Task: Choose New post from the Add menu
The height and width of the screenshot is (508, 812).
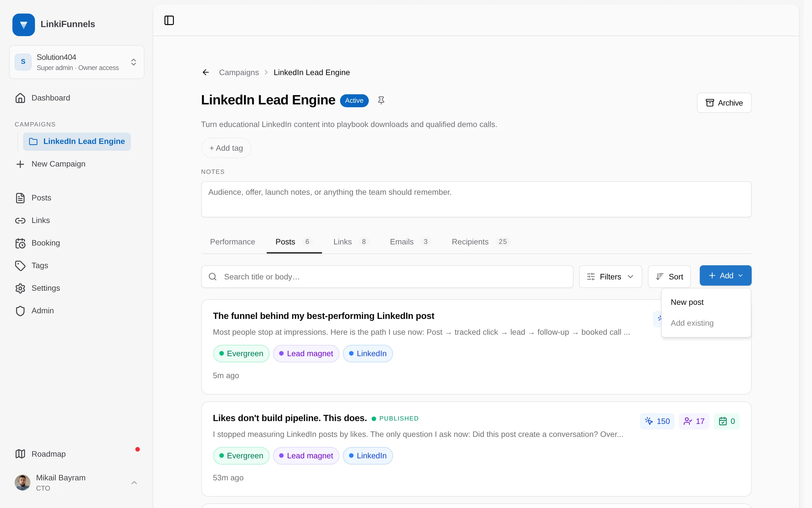Action: tap(706, 302)
